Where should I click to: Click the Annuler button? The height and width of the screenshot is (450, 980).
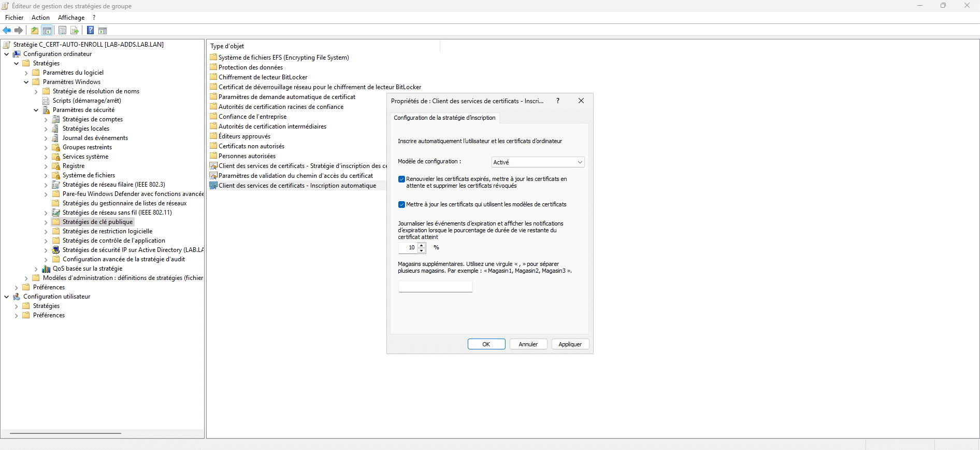tap(528, 344)
